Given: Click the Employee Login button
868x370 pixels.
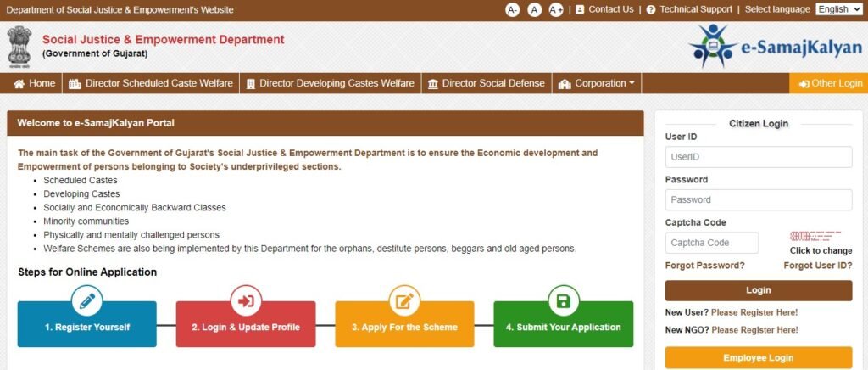Looking at the screenshot, I should [759, 358].
